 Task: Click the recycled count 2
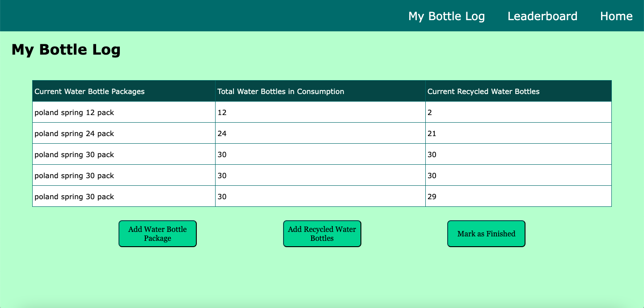point(430,113)
